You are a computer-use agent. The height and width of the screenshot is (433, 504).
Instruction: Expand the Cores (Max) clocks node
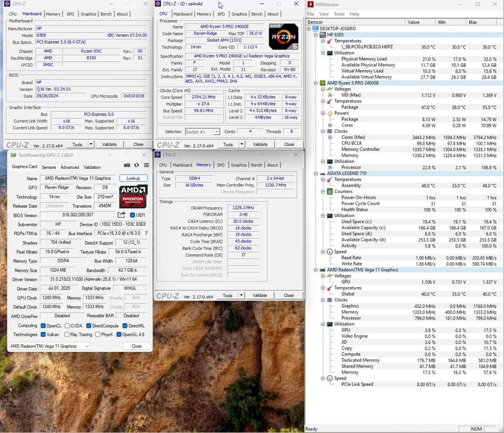tap(330, 137)
